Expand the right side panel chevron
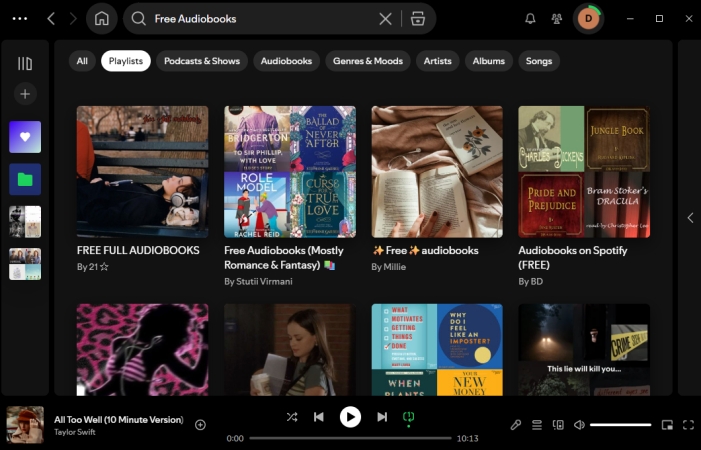This screenshot has width=701, height=450. coord(690,218)
